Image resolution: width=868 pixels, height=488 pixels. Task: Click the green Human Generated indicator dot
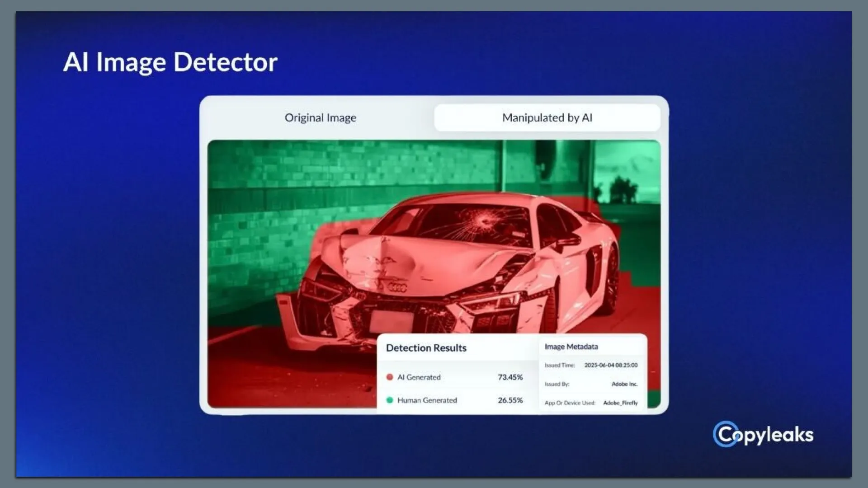(390, 400)
